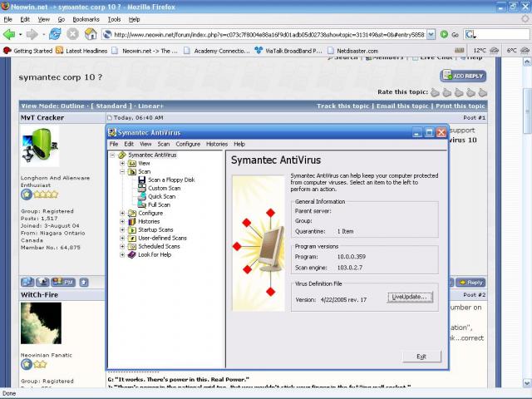Reload the page with the Refresh icon
Viewport: 532px width, 399px height.
[x=55, y=34]
